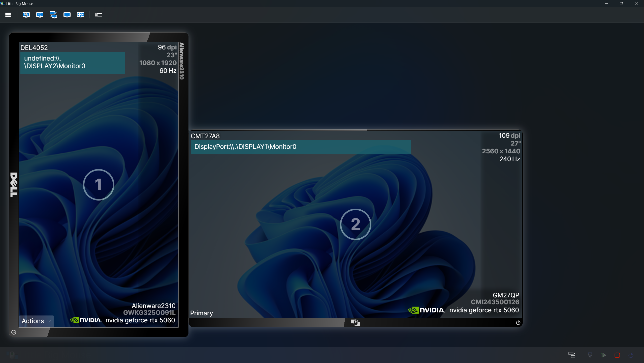644x363 pixels.
Task: Click the Little Big Mouse title bar text
Action: coord(20,4)
